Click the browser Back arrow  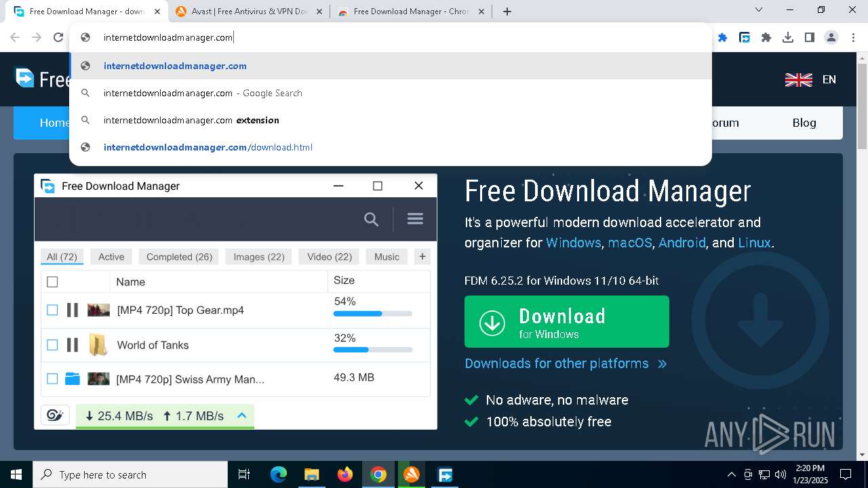15,37
